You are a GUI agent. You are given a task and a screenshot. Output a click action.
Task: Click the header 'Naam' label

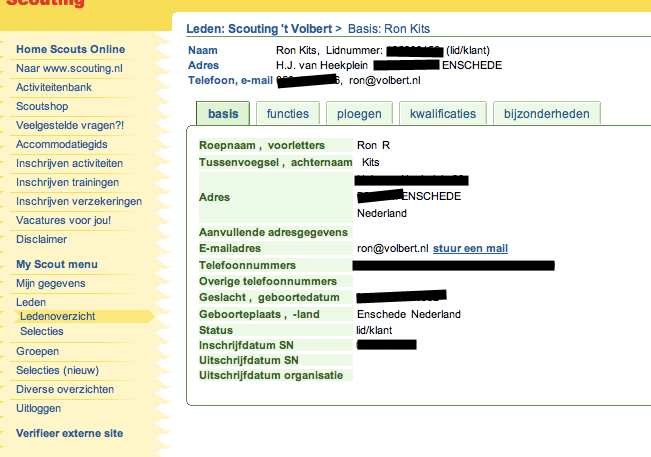click(203, 50)
